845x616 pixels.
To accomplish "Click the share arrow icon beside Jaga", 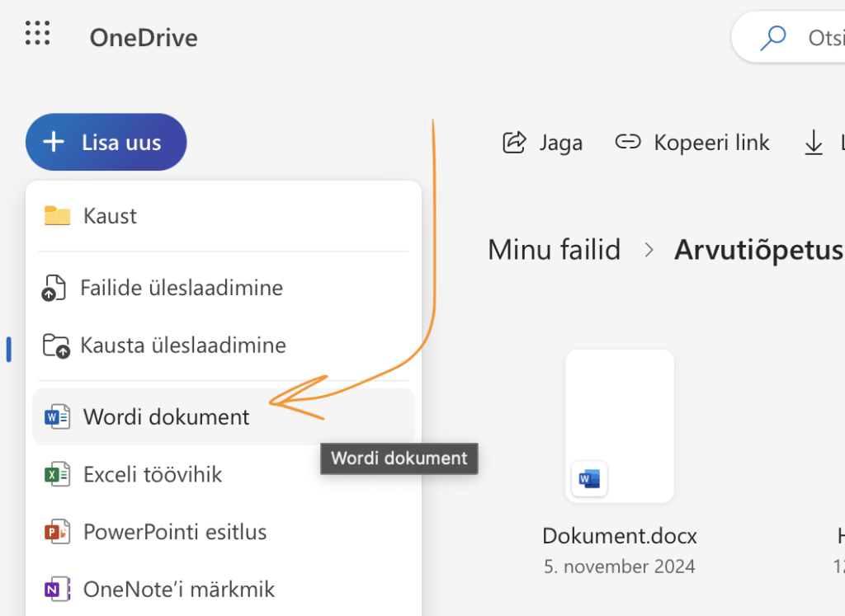I will pos(514,142).
